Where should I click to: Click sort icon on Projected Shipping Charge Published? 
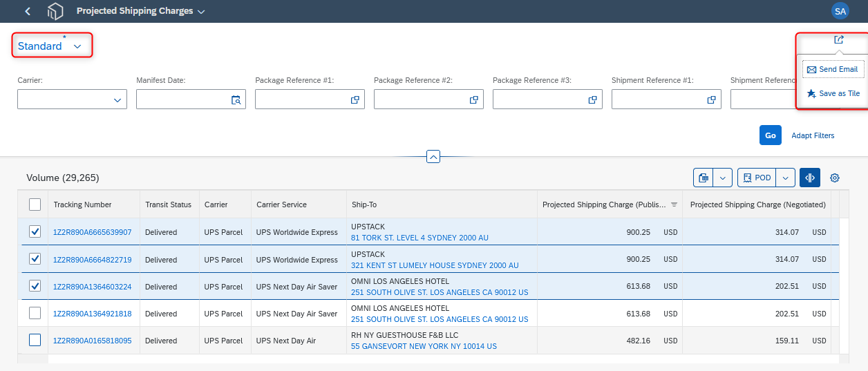pos(674,204)
